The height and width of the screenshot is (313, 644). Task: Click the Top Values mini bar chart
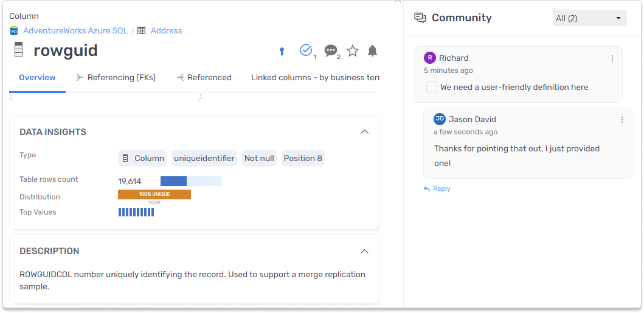(x=136, y=212)
